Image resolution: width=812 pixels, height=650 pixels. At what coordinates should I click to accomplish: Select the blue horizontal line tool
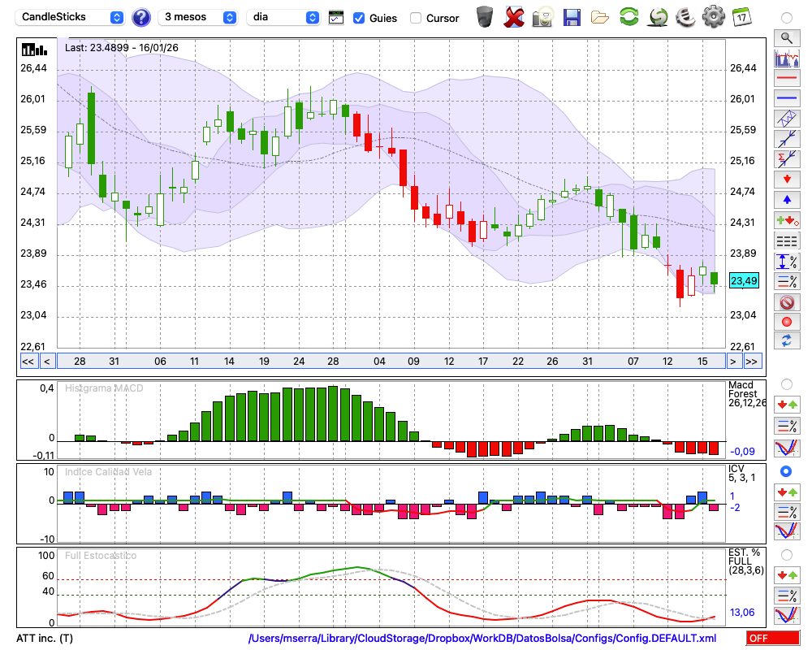point(786,98)
